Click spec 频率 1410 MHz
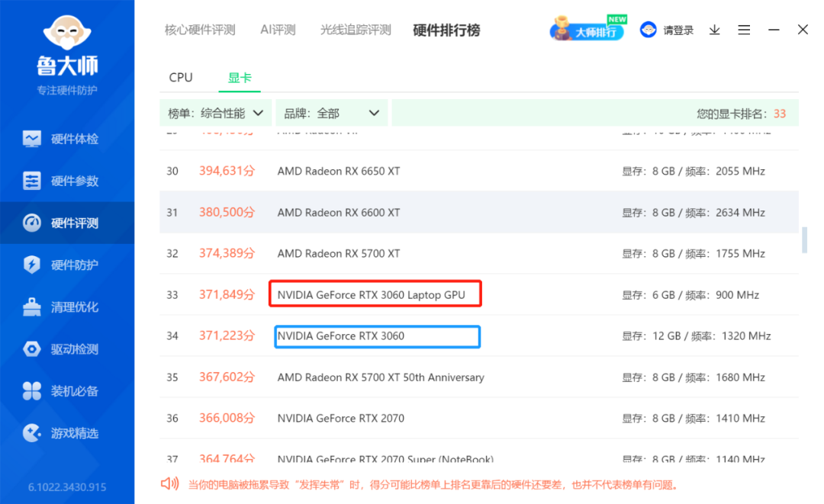This screenshot has height=504, width=824. pos(726,419)
